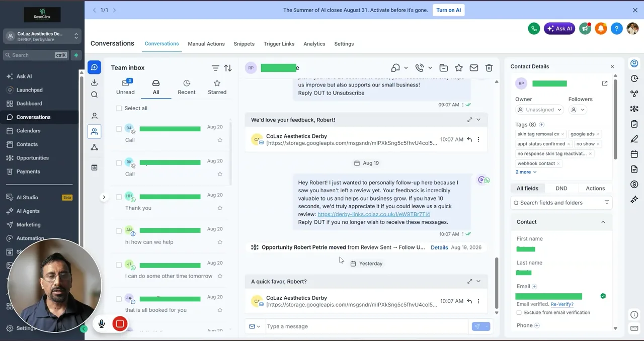Screen dimensions: 644x341
Task: Select the 'Thank you' conversation checkbox
Action: pyautogui.click(x=119, y=197)
